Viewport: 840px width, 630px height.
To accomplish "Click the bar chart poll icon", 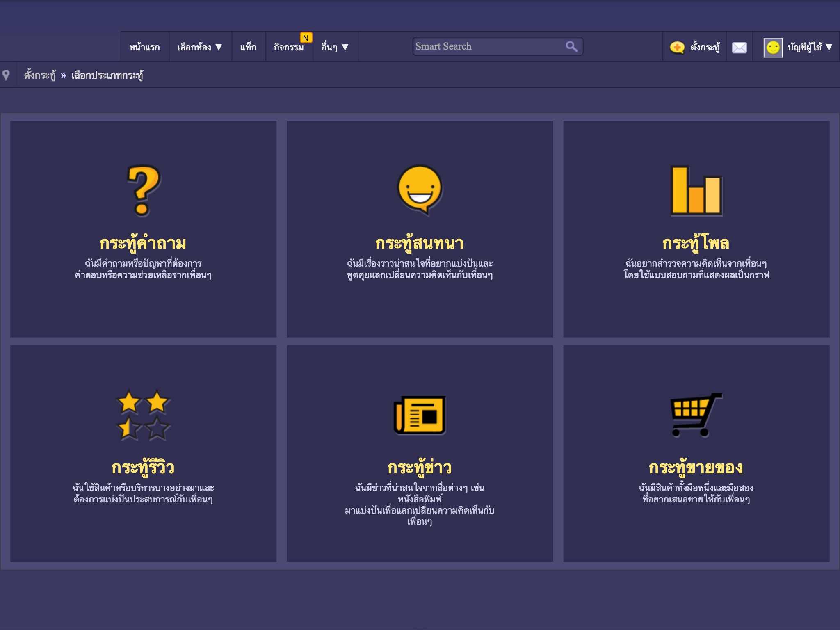I will coord(696,191).
